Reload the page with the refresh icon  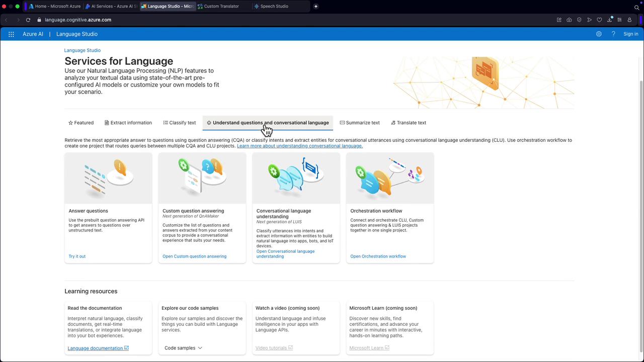(28, 20)
